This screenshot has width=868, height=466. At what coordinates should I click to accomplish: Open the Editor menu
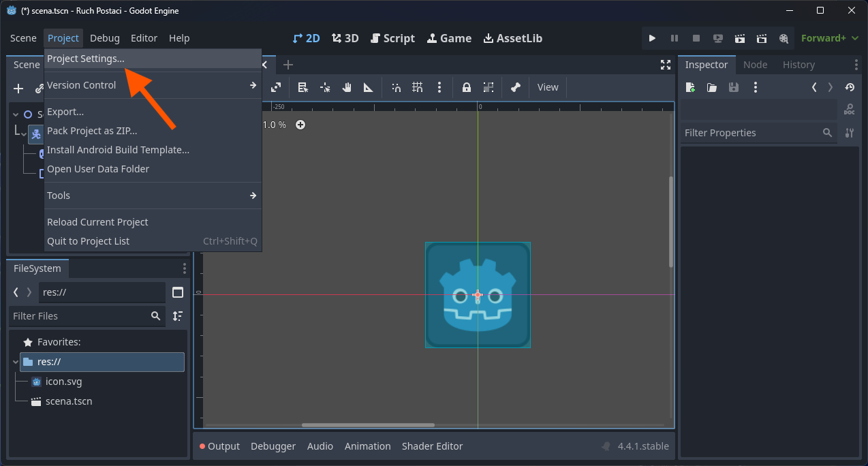144,38
